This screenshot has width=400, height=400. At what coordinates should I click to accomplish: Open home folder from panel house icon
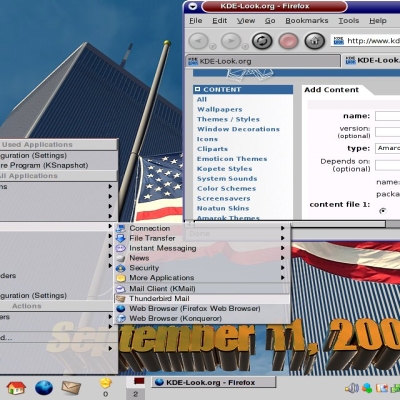pos(16,388)
